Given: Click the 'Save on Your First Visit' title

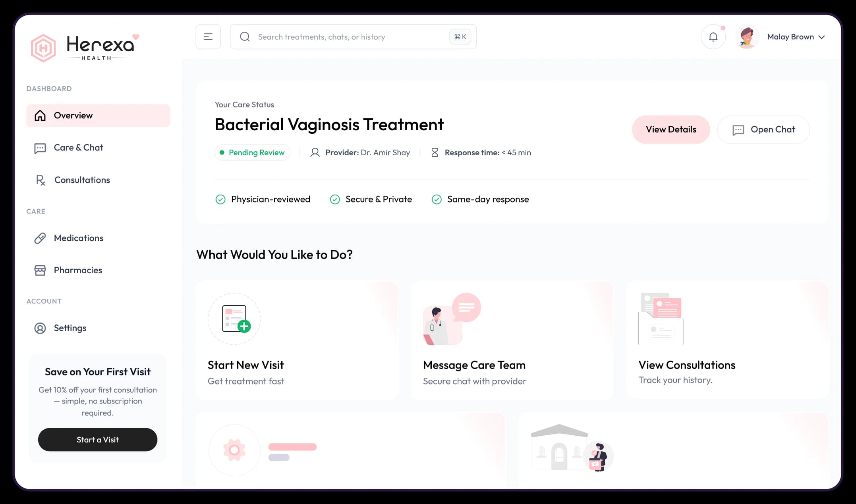Looking at the screenshot, I should point(98,372).
